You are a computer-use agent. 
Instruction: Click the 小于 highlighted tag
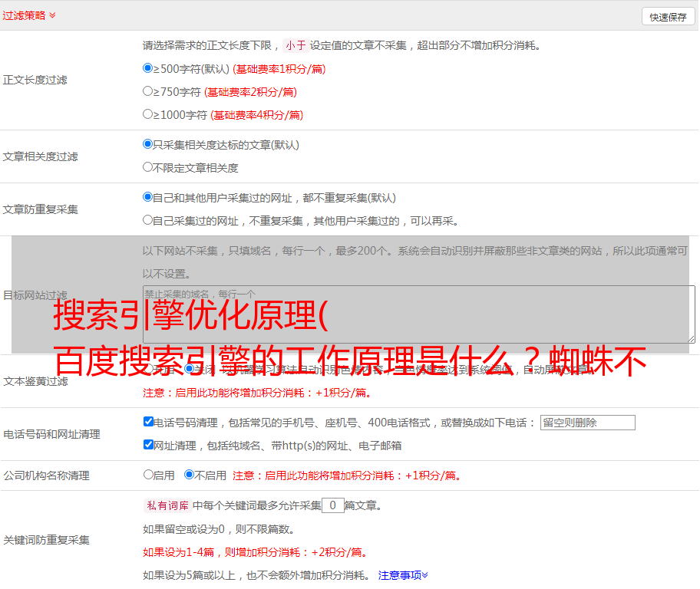click(x=296, y=45)
